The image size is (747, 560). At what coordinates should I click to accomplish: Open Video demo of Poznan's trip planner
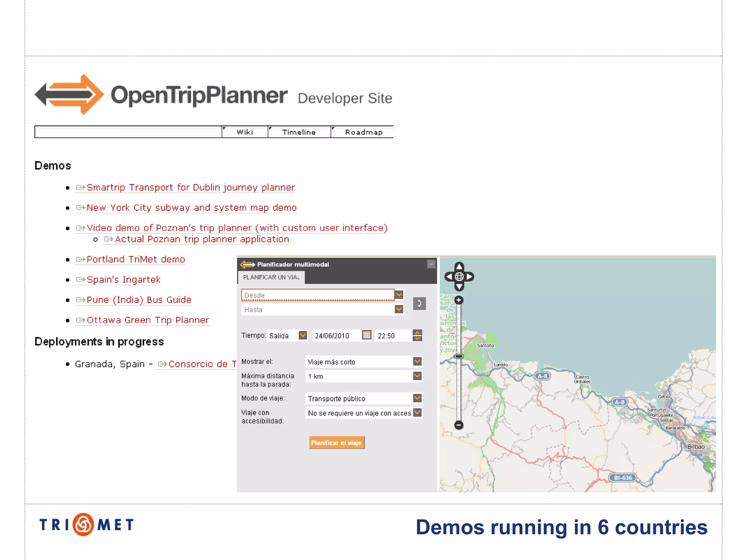point(237,228)
